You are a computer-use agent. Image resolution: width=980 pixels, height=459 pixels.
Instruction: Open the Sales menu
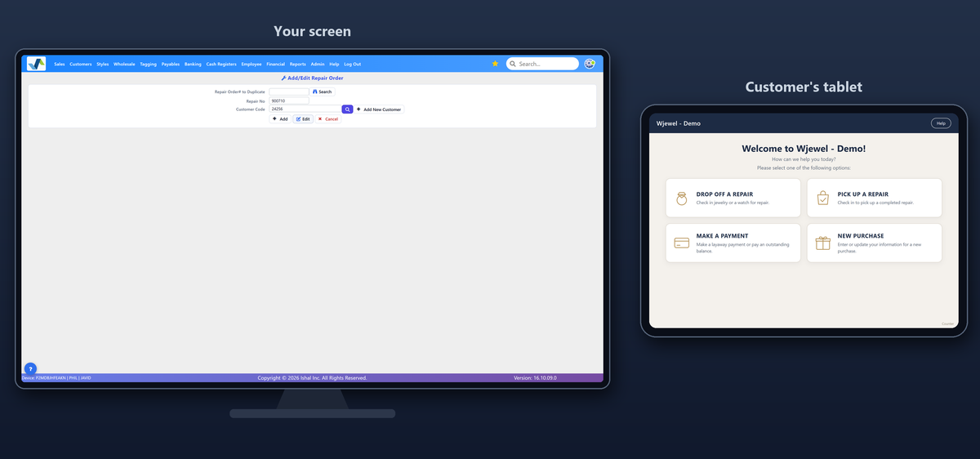pyautogui.click(x=60, y=64)
